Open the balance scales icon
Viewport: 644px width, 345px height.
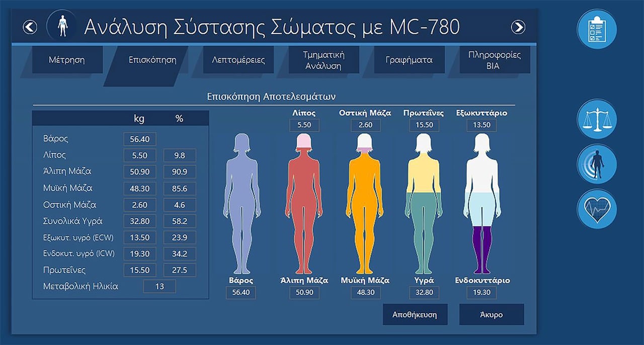tap(597, 119)
